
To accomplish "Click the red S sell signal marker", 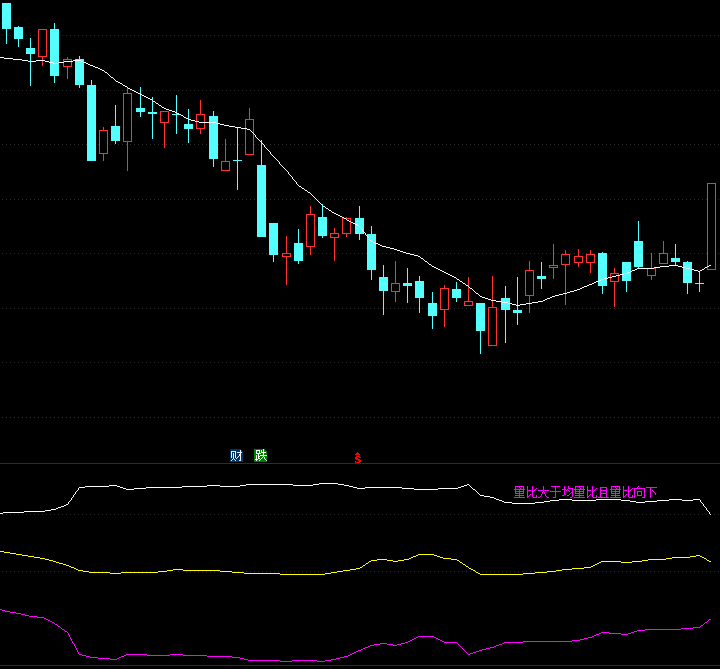I will [358, 458].
